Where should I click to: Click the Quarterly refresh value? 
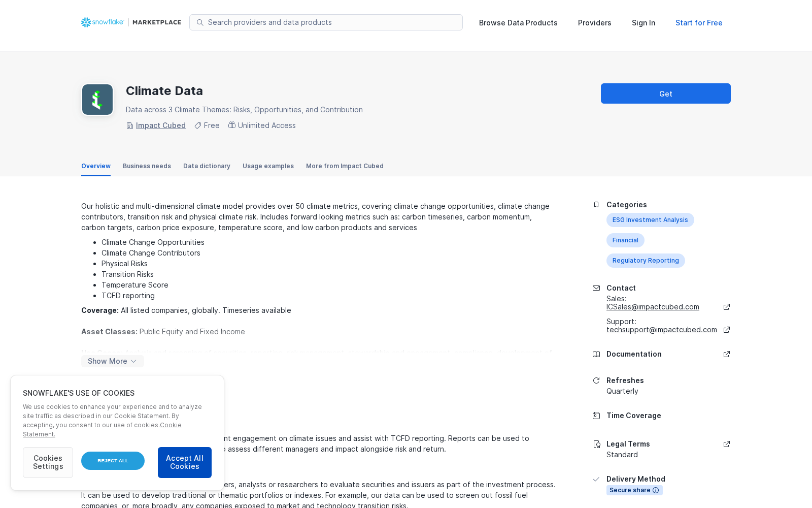pyautogui.click(x=622, y=391)
